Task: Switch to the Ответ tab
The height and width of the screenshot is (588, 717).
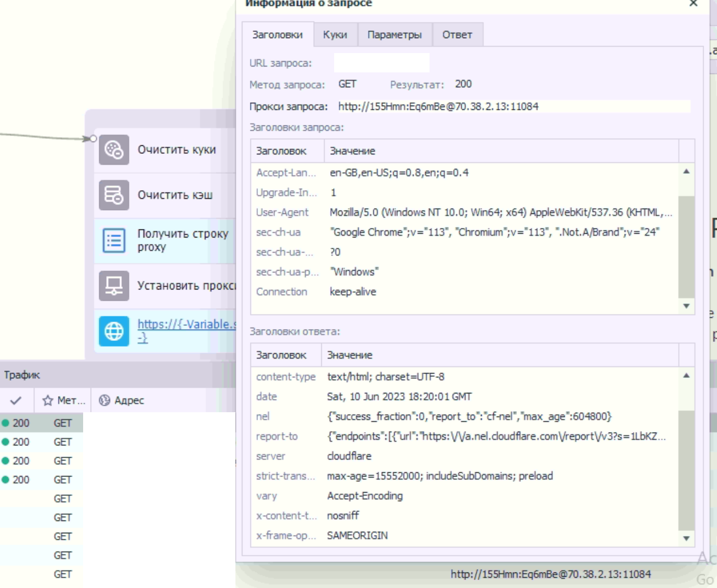Action: [x=457, y=35]
